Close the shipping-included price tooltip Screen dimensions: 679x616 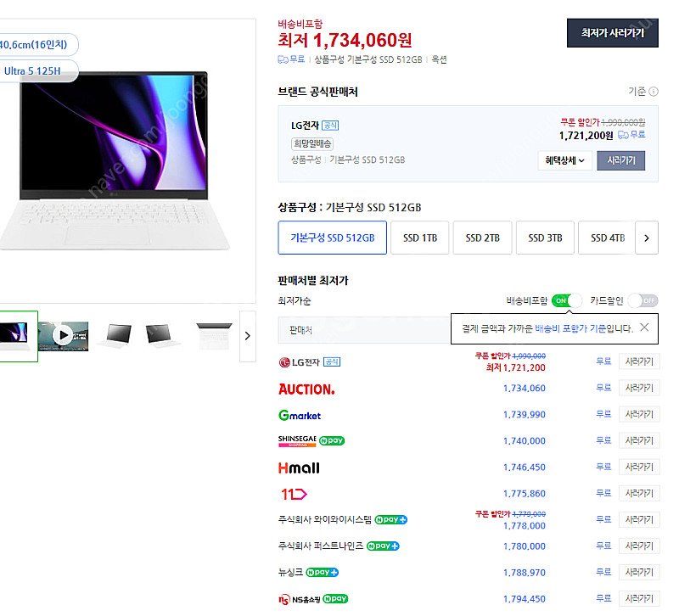click(644, 328)
